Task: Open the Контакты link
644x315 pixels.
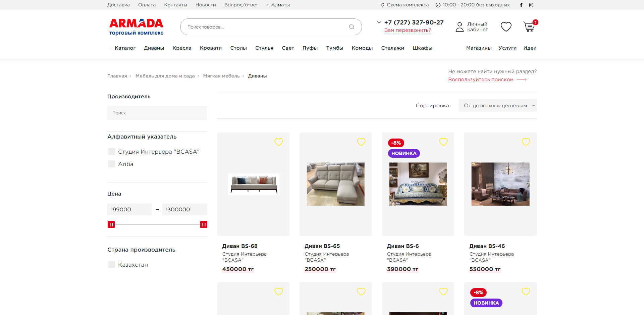Action: coord(175,5)
